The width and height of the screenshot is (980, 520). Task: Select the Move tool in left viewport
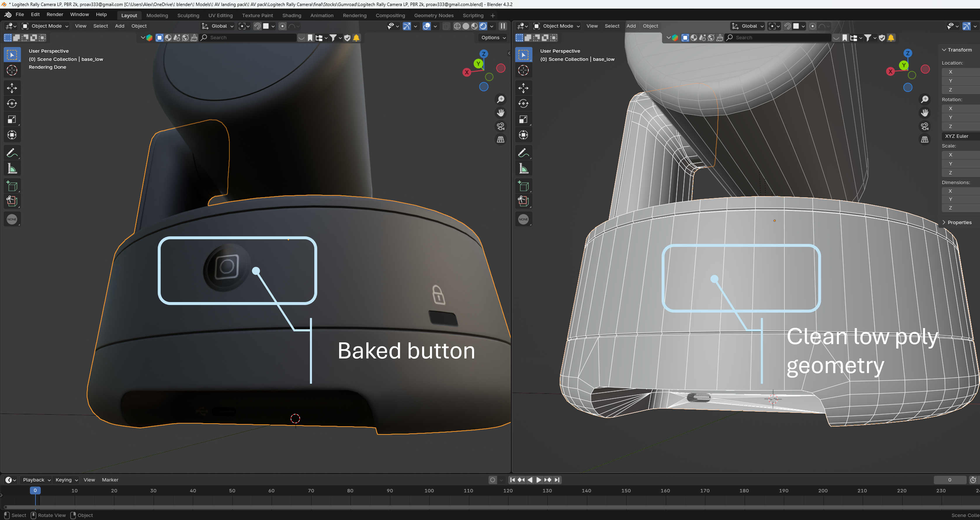point(12,88)
